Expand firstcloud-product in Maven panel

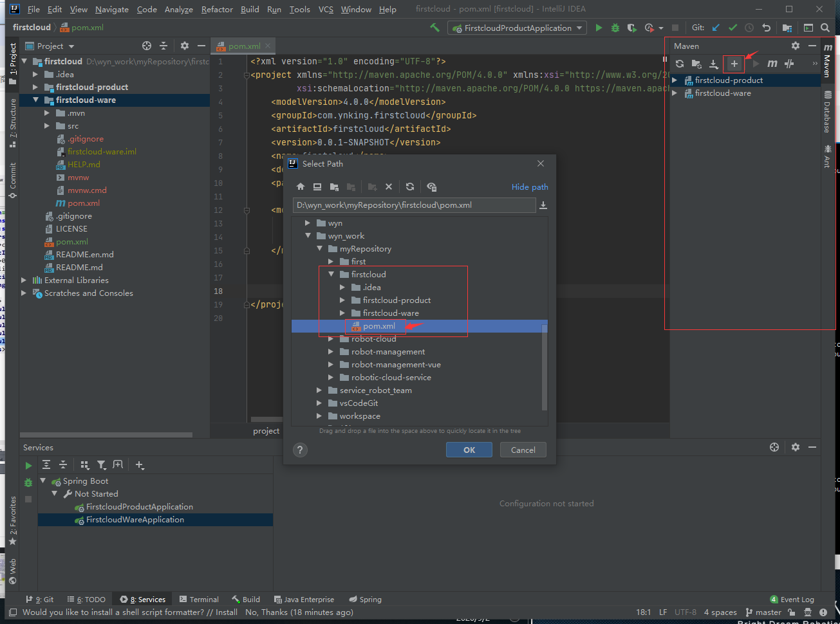coord(675,80)
